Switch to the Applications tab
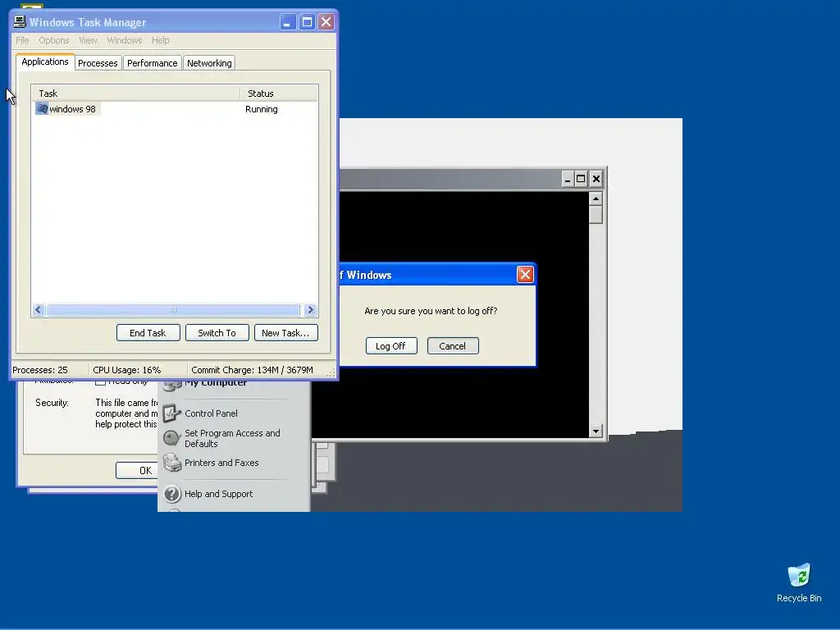The height and width of the screenshot is (630, 840). point(45,62)
